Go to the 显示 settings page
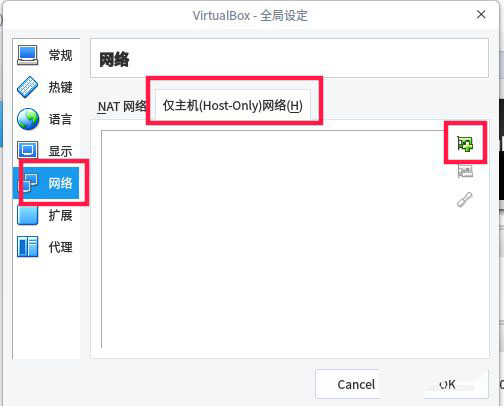This screenshot has height=406, width=504. pyautogui.click(x=60, y=151)
